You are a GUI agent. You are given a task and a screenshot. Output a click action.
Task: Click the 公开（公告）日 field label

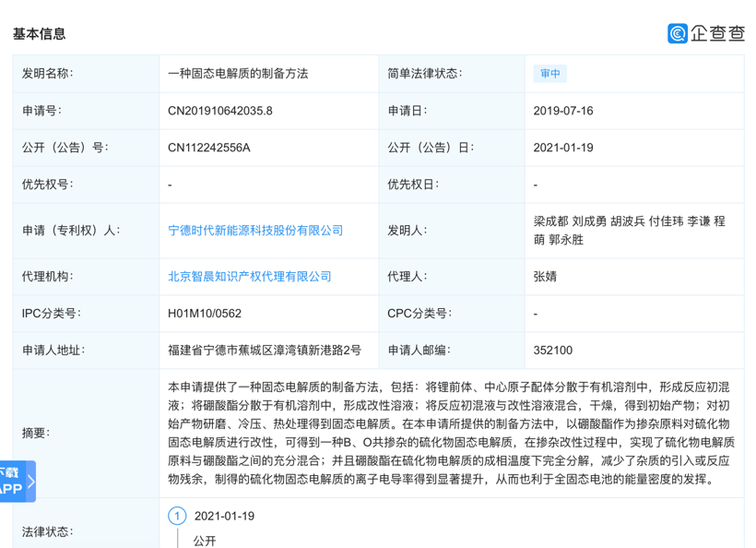[x=431, y=148]
